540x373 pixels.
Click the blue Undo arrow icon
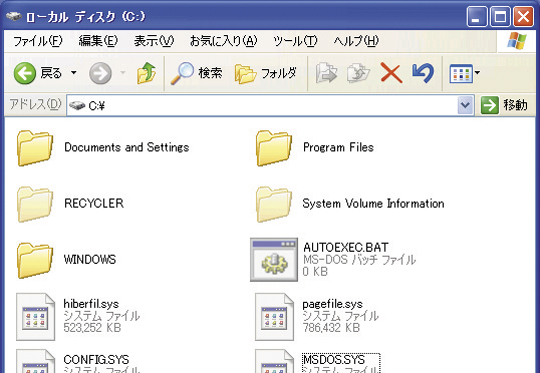pyautogui.click(x=423, y=73)
